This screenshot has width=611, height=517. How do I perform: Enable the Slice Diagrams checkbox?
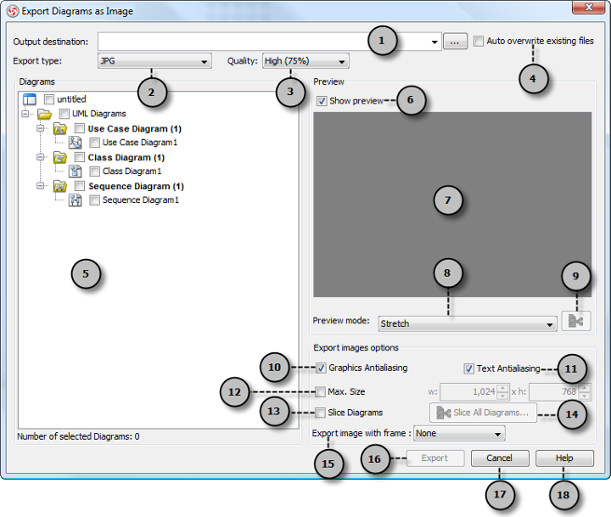pos(320,413)
